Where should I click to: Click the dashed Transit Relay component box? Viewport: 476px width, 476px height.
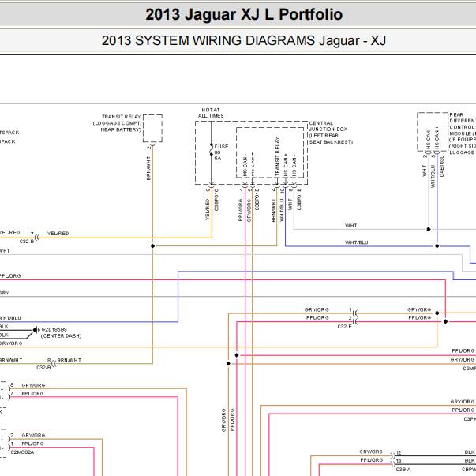[152, 128]
